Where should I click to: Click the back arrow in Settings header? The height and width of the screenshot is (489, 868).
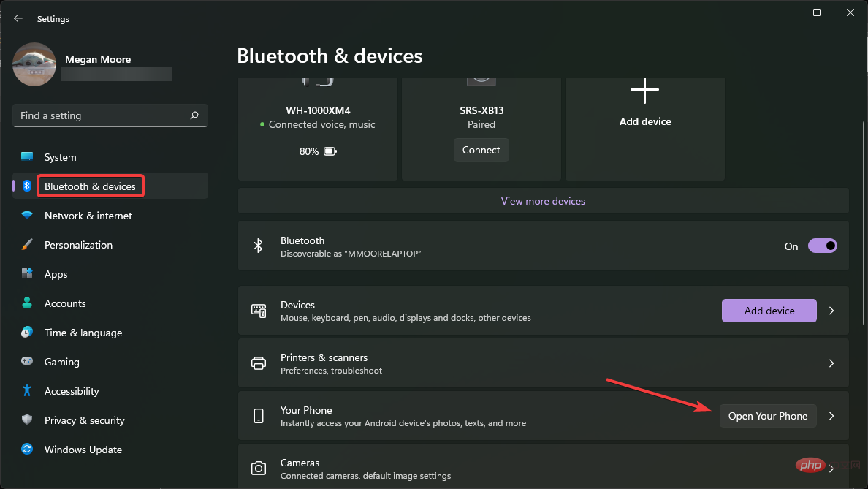(18, 18)
